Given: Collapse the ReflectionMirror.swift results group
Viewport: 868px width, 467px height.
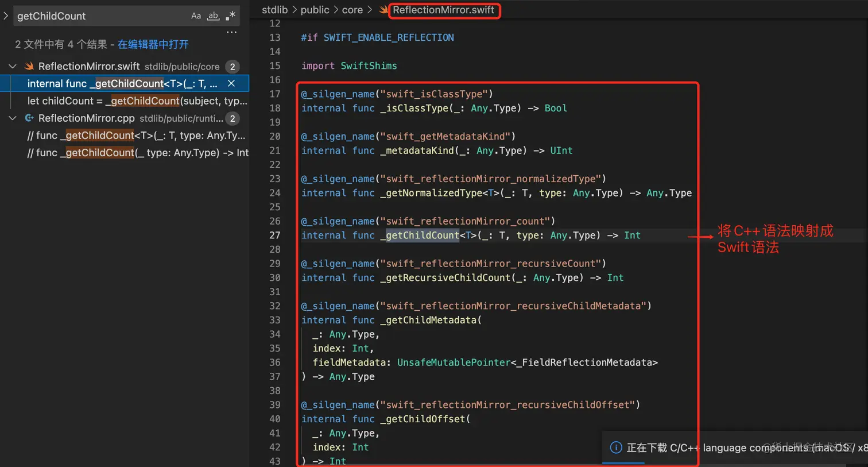Looking at the screenshot, I should click(13, 67).
